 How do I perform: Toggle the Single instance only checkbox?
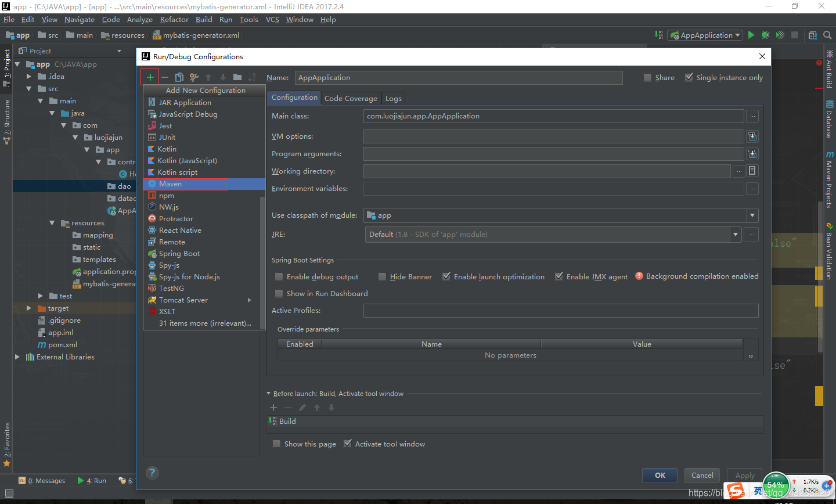tap(689, 77)
